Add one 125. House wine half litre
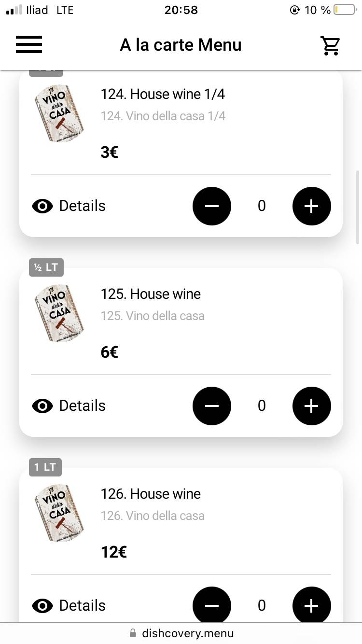 tap(311, 406)
